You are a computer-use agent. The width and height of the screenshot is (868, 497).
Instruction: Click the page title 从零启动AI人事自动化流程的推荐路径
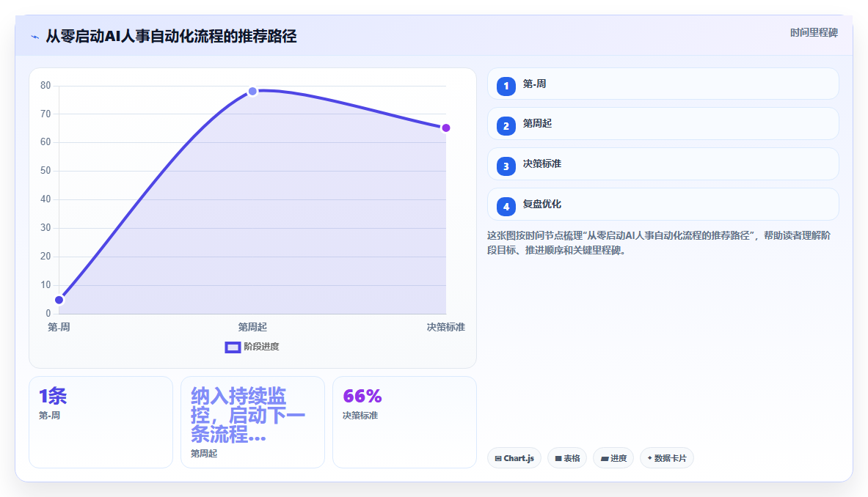[171, 37]
